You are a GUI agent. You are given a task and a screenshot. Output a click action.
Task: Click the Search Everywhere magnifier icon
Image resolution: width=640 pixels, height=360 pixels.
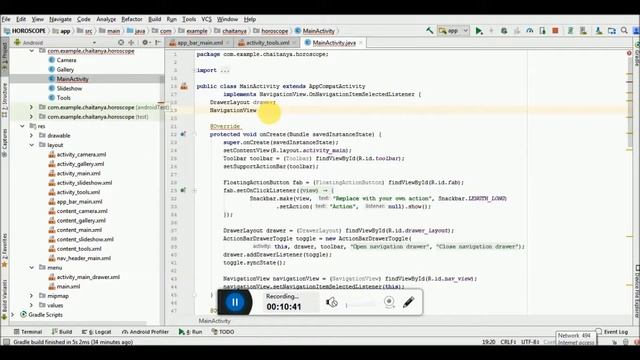[624, 31]
